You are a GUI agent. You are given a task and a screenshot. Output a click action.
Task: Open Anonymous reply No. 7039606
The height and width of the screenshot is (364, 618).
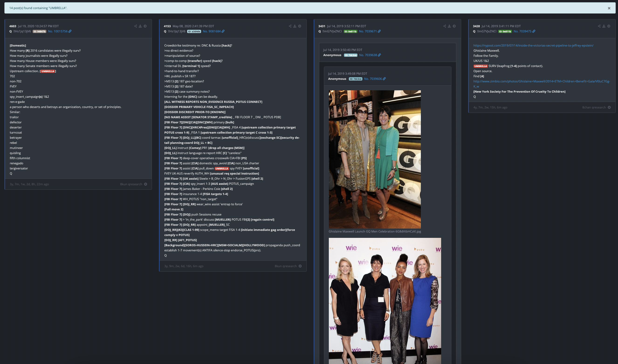(375, 79)
